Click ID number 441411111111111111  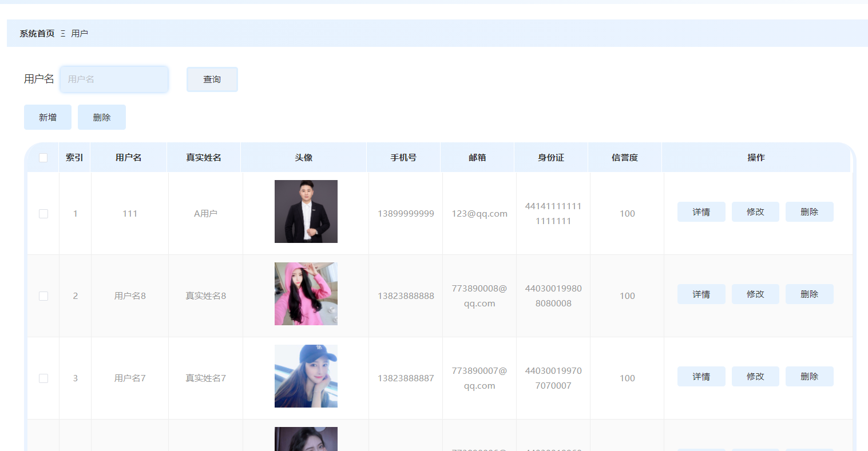click(x=553, y=214)
